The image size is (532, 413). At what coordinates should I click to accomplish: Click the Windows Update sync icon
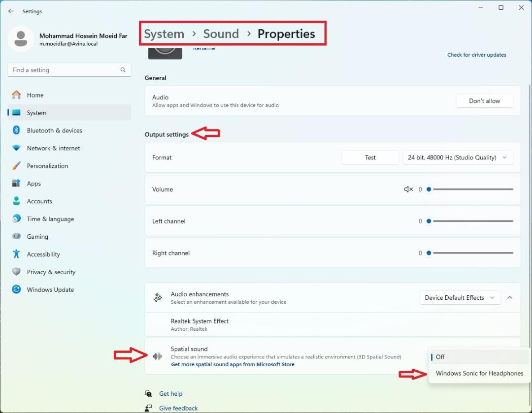16,289
